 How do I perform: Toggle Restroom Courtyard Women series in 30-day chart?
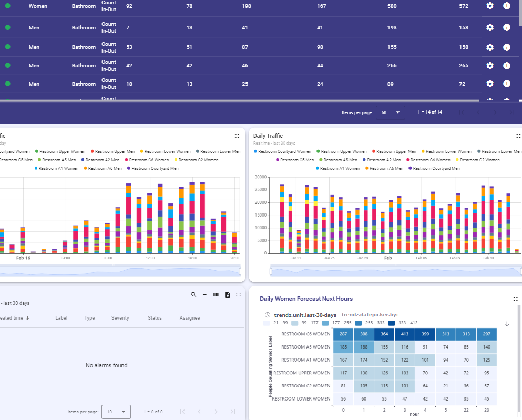point(282,151)
